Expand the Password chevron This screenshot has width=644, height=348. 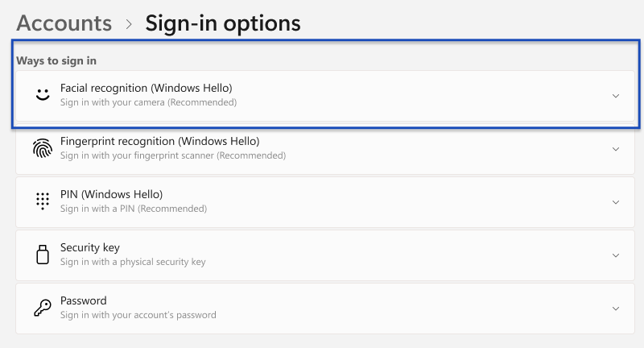coord(616,309)
